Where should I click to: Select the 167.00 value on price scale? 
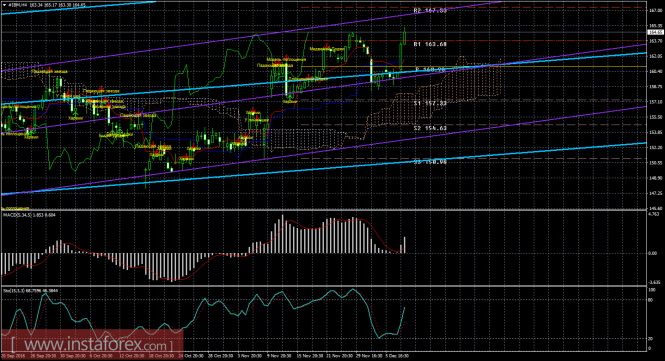point(656,10)
